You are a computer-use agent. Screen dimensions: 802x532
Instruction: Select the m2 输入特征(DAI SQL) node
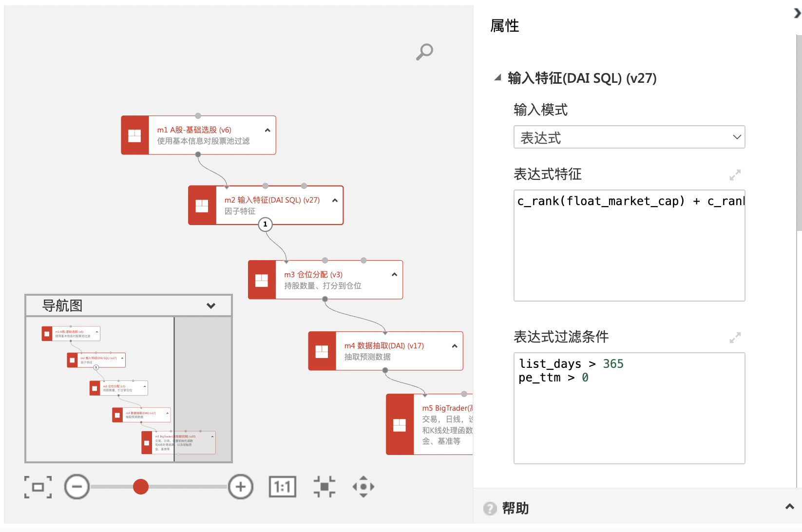(x=272, y=205)
